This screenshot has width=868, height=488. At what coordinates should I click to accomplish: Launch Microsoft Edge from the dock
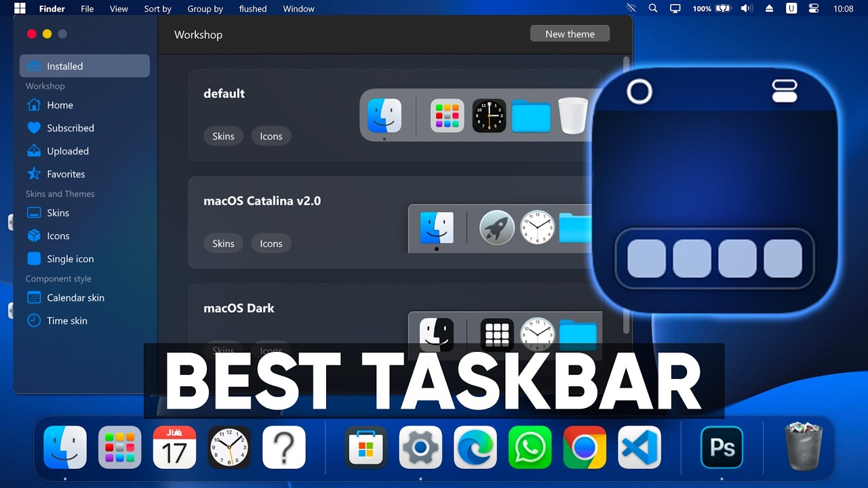475,447
